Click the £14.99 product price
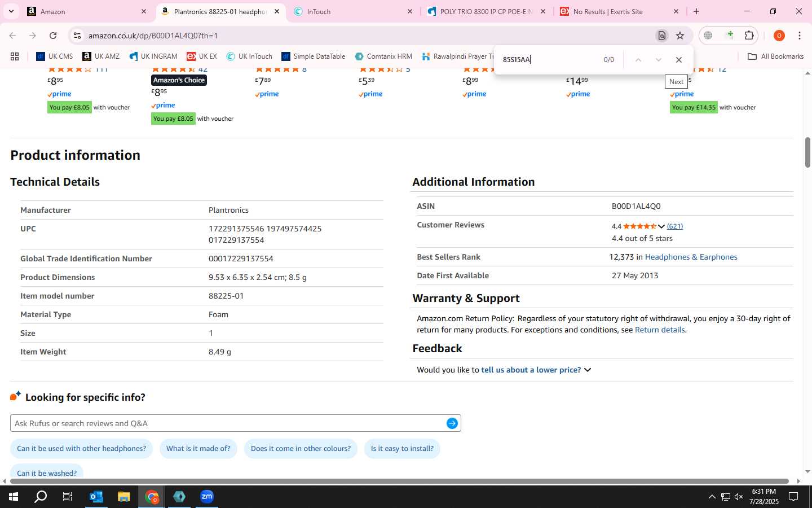This screenshot has width=812, height=508. (577, 81)
